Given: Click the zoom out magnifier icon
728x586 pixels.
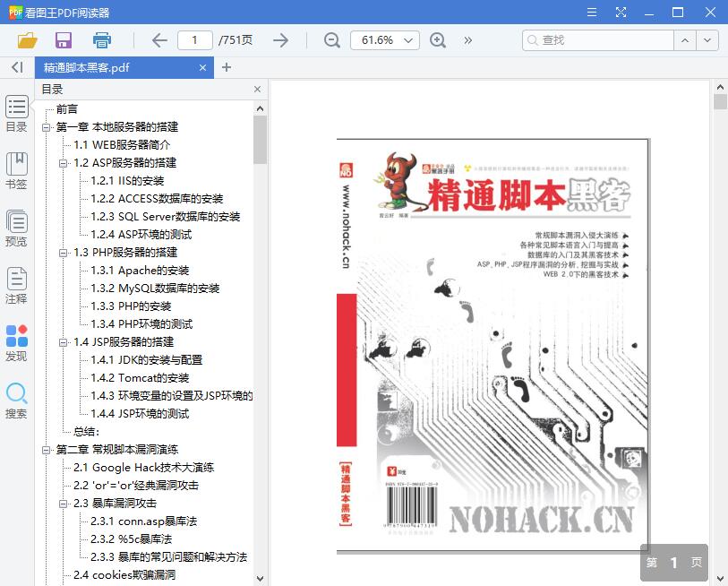Looking at the screenshot, I should (x=331, y=40).
